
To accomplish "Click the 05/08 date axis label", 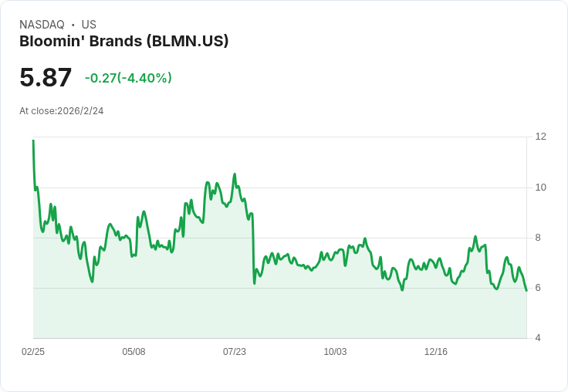I will 134,351.
